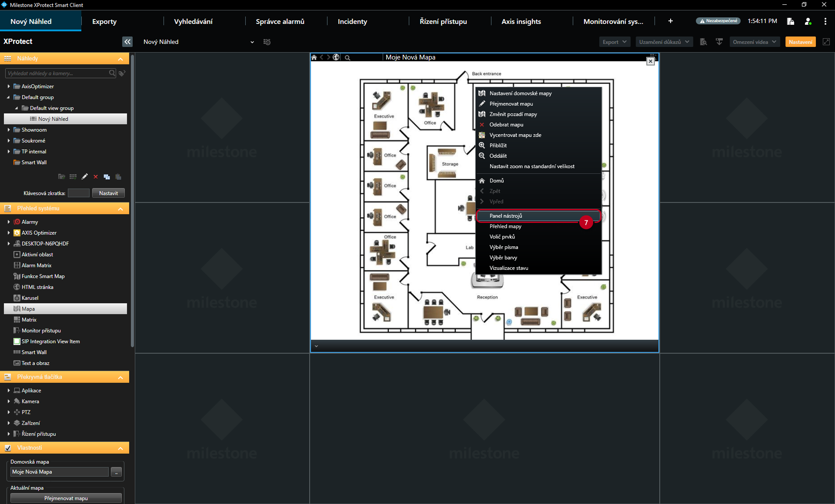This screenshot has width=835, height=504.
Task: Expand the strip below the map
Action: pos(317,346)
